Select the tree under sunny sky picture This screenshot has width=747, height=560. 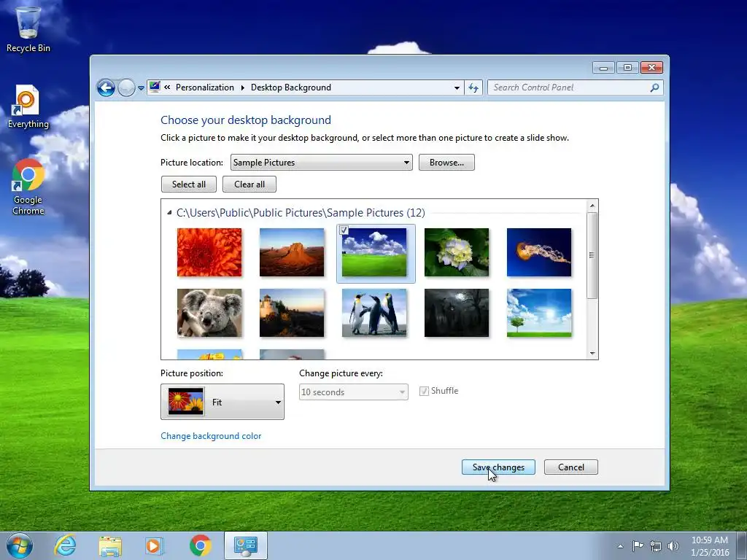(539, 313)
